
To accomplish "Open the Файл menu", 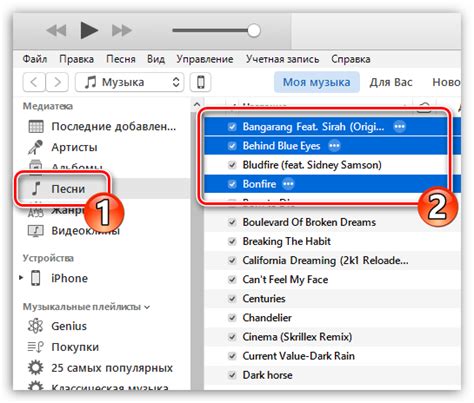I will tap(35, 59).
